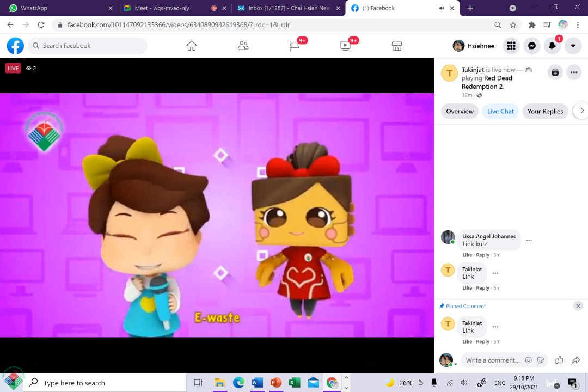Like the pinned Takinjat comment
The height and width of the screenshot is (392, 588).
(x=467, y=342)
